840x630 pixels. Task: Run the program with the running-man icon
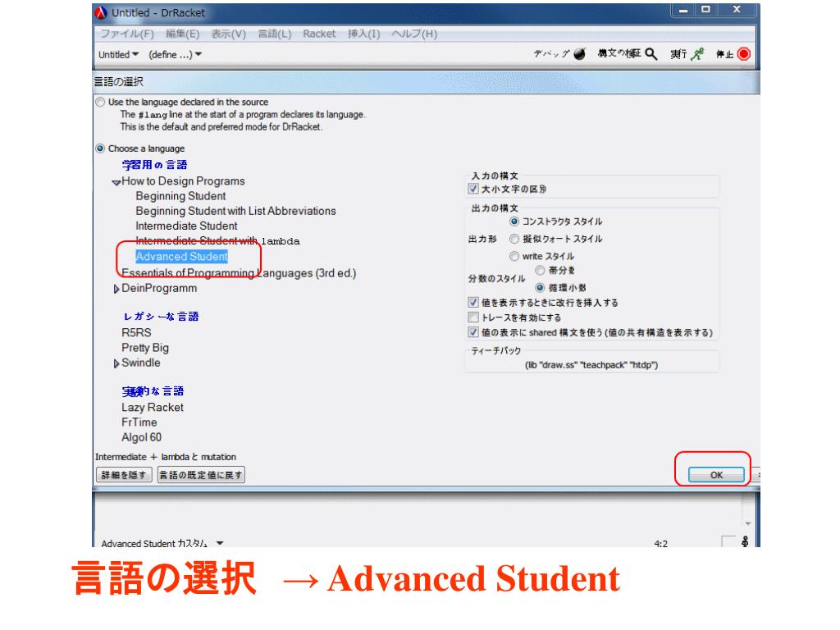[697, 53]
